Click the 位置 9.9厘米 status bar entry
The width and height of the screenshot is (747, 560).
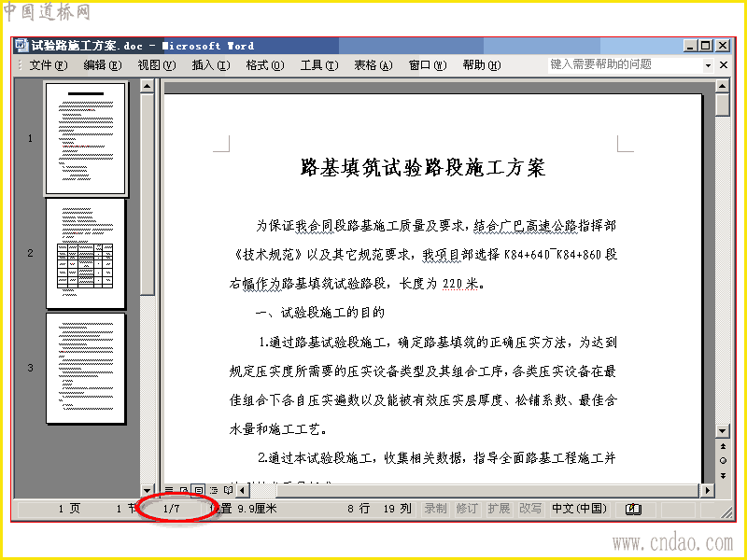click(x=243, y=509)
